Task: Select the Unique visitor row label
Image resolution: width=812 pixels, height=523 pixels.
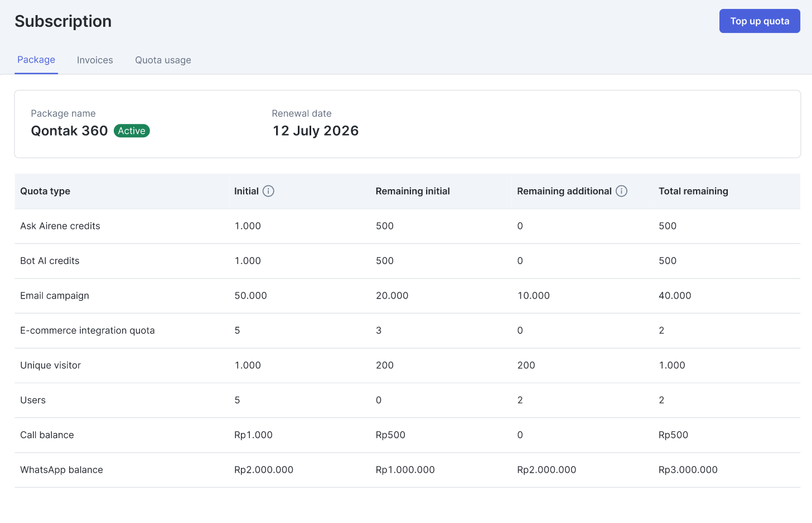Action: [x=51, y=365]
